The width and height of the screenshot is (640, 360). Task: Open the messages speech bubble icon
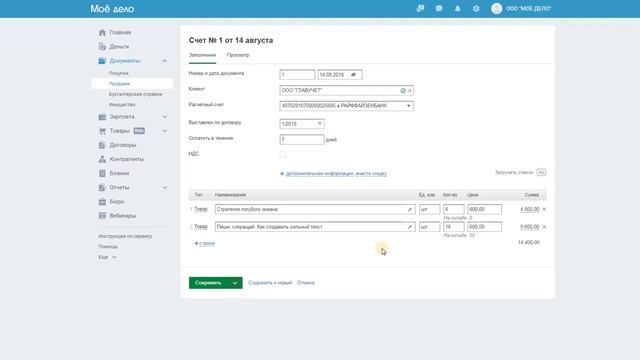tap(439, 8)
